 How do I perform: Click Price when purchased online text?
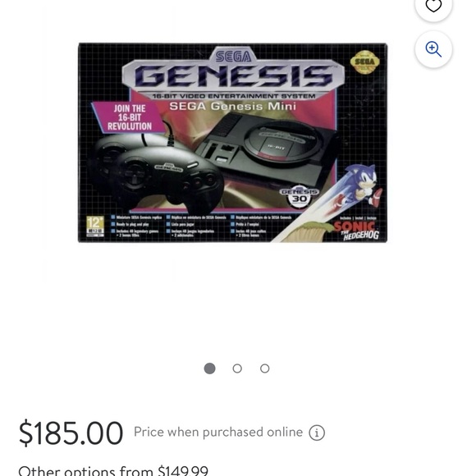coord(218,432)
